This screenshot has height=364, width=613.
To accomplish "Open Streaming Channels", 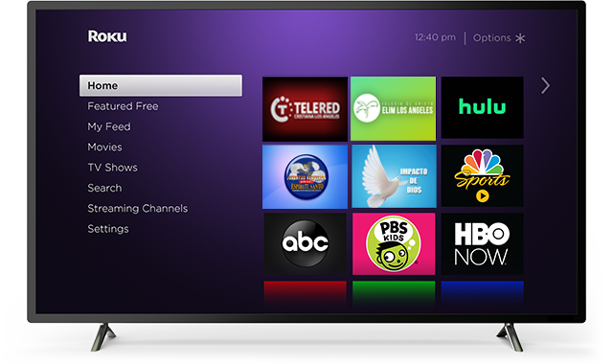I will (138, 209).
